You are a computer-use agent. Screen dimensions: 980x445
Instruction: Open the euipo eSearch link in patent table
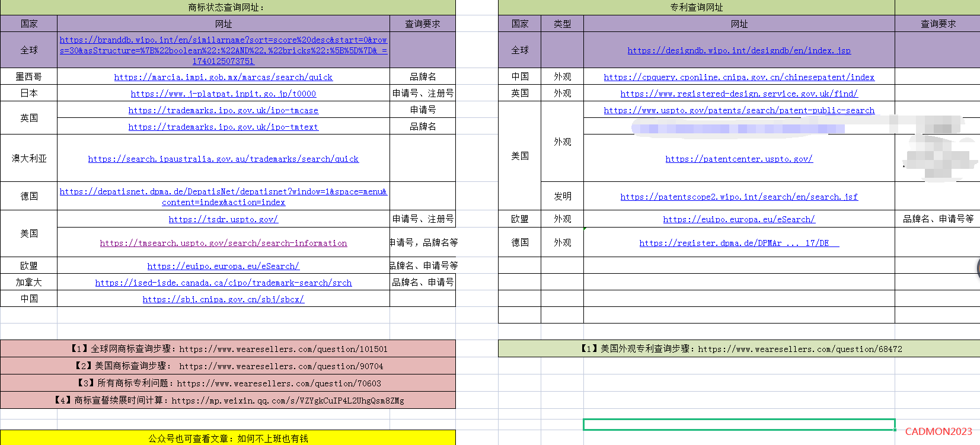739,219
